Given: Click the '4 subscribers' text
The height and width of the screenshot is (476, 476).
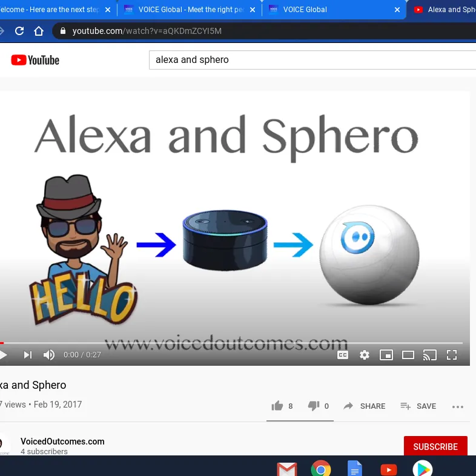Looking at the screenshot, I should click(44, 451).
